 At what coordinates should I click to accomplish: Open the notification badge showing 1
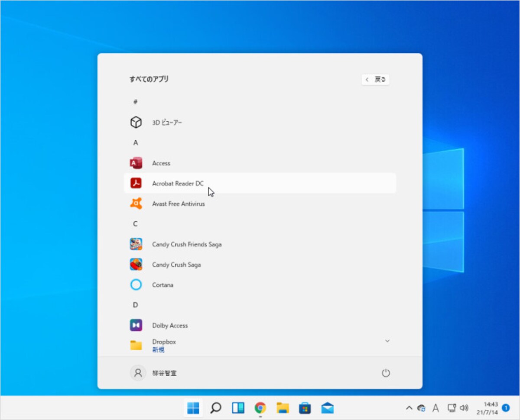(505, 408)
